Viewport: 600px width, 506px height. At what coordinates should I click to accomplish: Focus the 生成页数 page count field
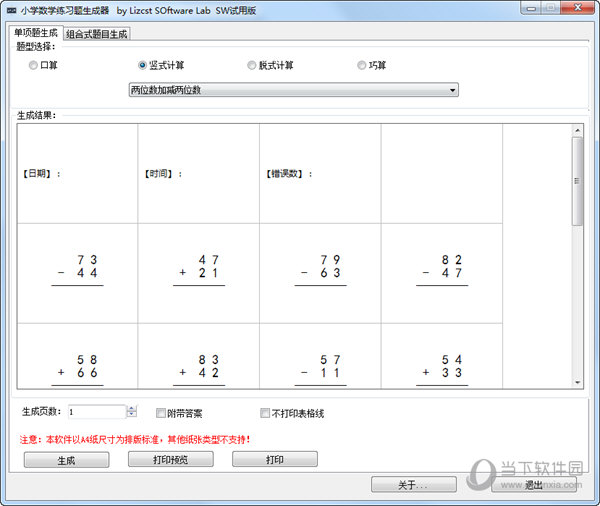97,412
